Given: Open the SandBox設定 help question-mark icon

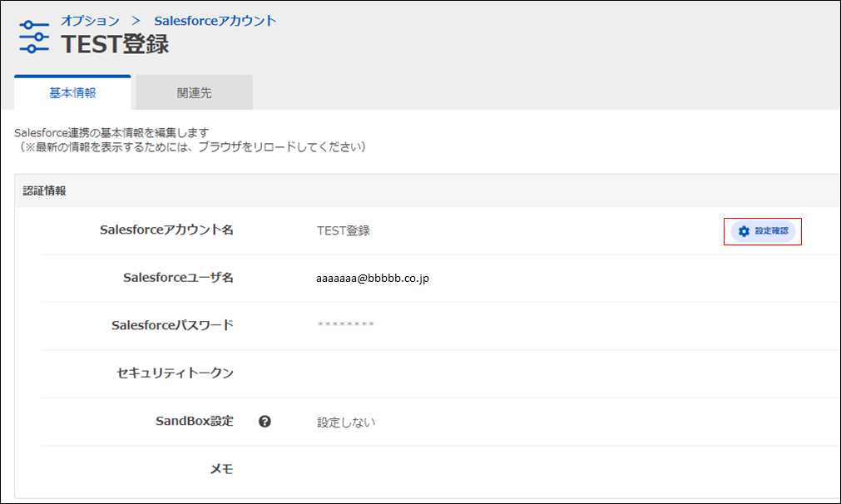Looking at the screenshot, I should point(265,422).
